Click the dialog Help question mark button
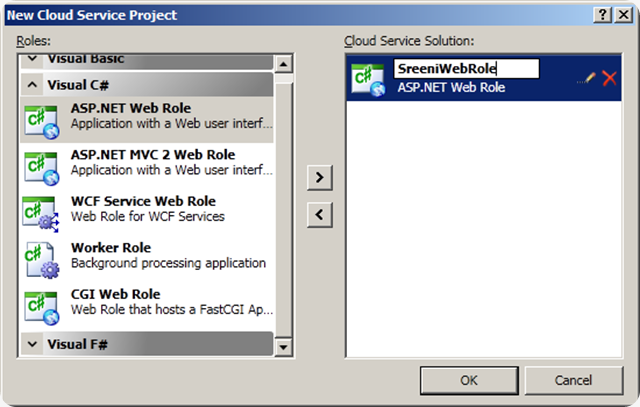Image resolution: width=640 pixels, height=407 pixels. (600, 15)
